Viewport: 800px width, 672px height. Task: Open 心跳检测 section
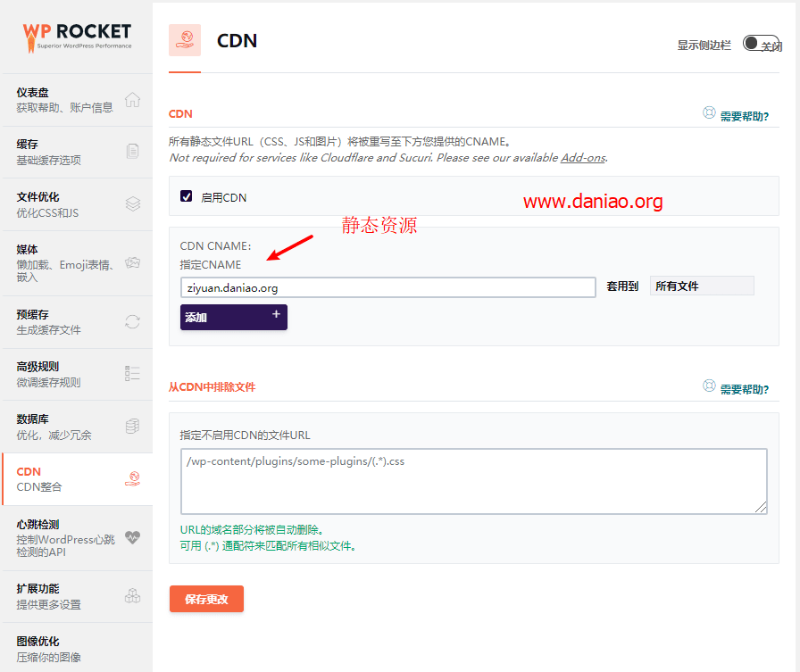[x=78, y=538]
